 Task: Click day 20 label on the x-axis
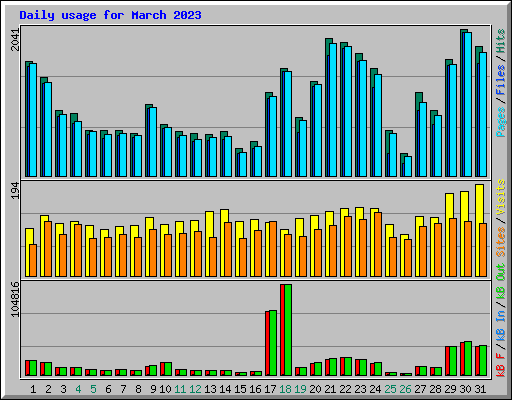[315, 389]
